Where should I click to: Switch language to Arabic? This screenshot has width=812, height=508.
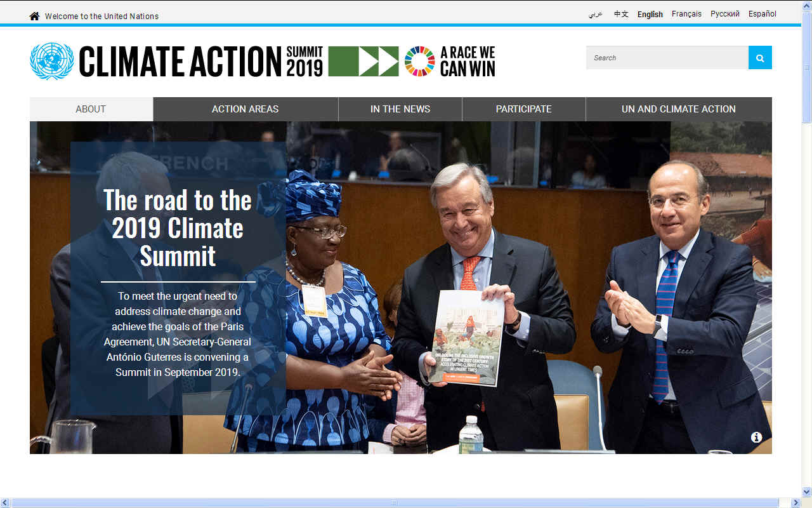(596, 14)
